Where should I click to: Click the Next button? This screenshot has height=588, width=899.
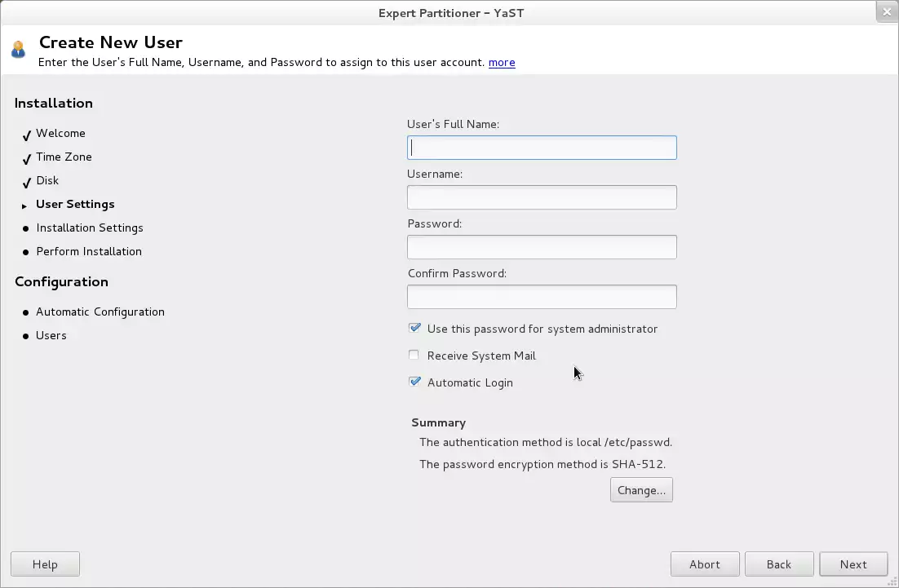[852, 564]
